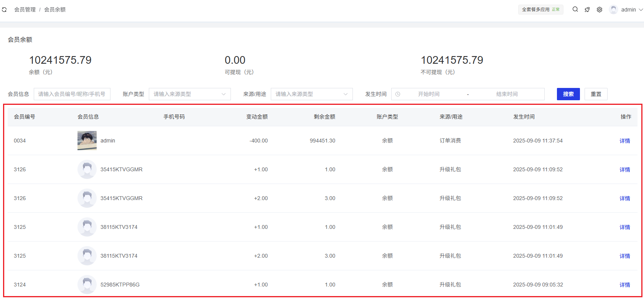Image resolution: width=644 pixels, height=298 pixels.
Task: Open search via the magnifier icon
Action: pyautogui.click(x=575, y=10)
